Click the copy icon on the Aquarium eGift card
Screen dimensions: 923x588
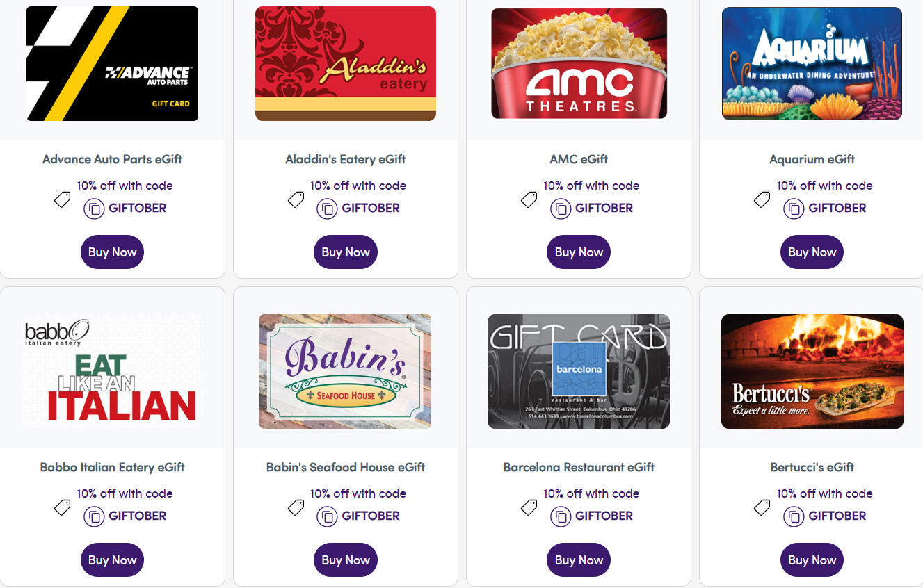(794, 209)
